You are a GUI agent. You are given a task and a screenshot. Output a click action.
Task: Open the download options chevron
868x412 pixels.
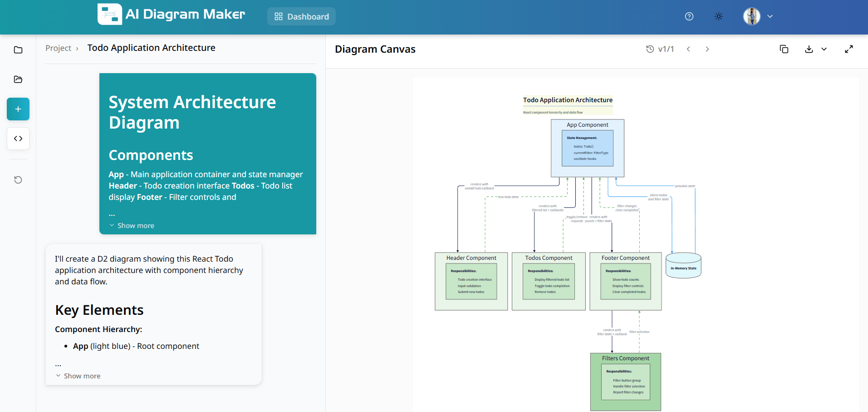824,49
